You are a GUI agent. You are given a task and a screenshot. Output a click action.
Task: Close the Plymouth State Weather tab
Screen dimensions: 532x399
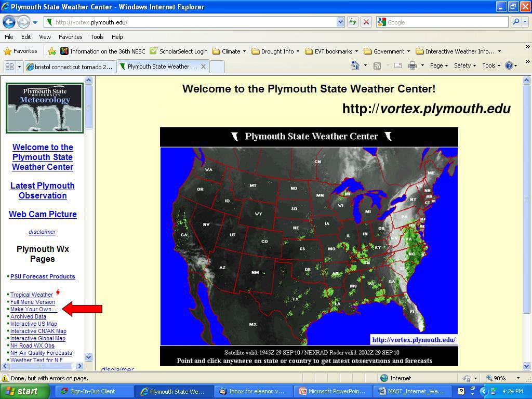click(203, 66)
